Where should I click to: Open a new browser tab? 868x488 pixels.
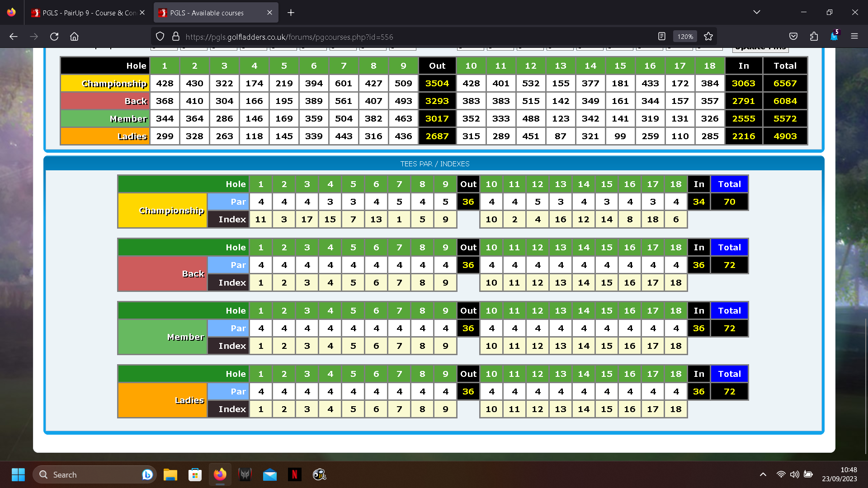(x=291, y=13)
